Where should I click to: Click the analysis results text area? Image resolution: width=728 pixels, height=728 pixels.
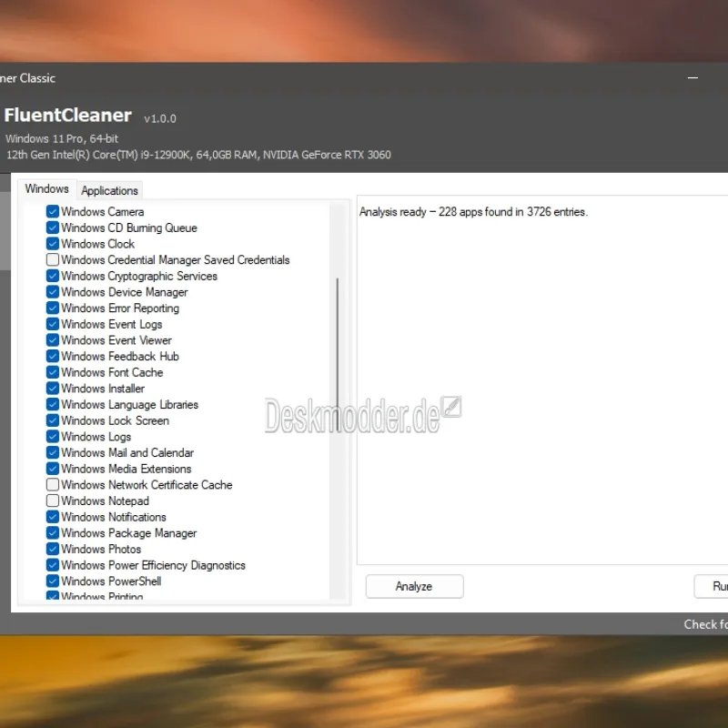[542, 380]
